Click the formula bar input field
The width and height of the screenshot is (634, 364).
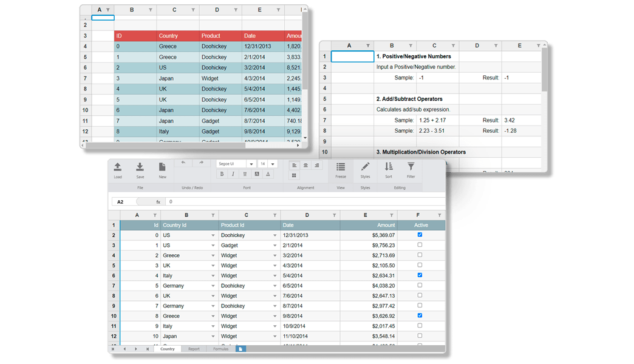[x=305, y=201]
